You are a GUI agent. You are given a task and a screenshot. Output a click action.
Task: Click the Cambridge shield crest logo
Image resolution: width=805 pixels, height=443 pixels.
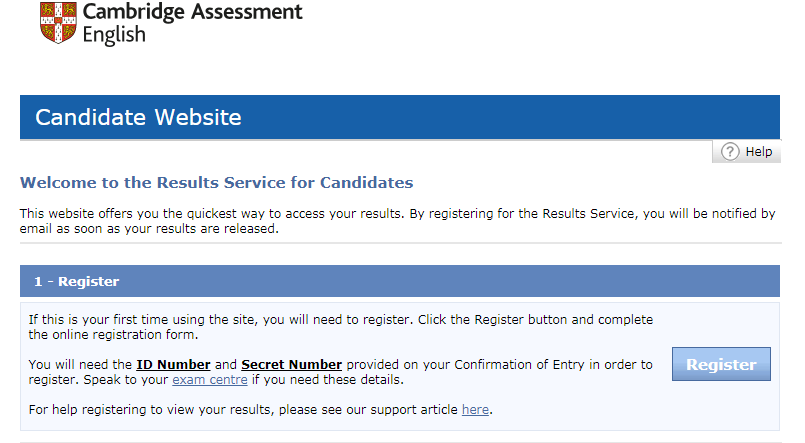[58, 23]
